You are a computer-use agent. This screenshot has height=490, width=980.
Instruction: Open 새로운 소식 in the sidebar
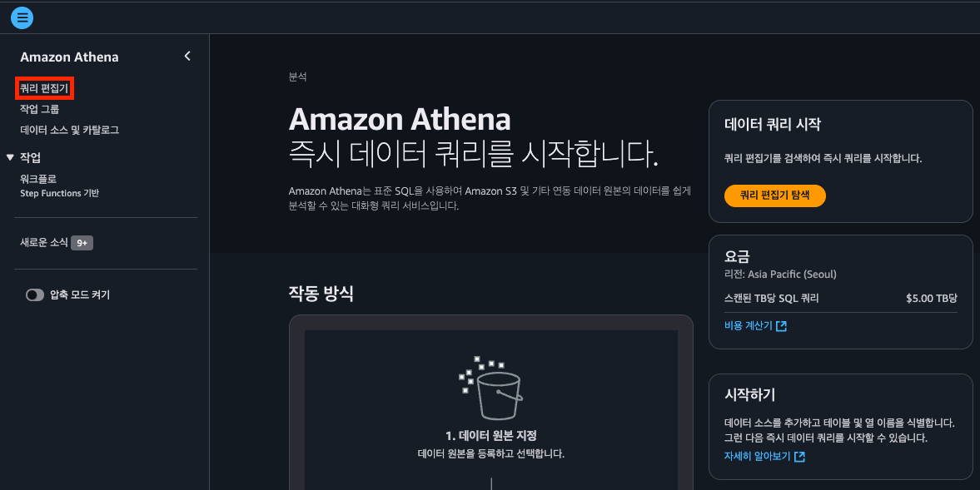click(44, 243)
